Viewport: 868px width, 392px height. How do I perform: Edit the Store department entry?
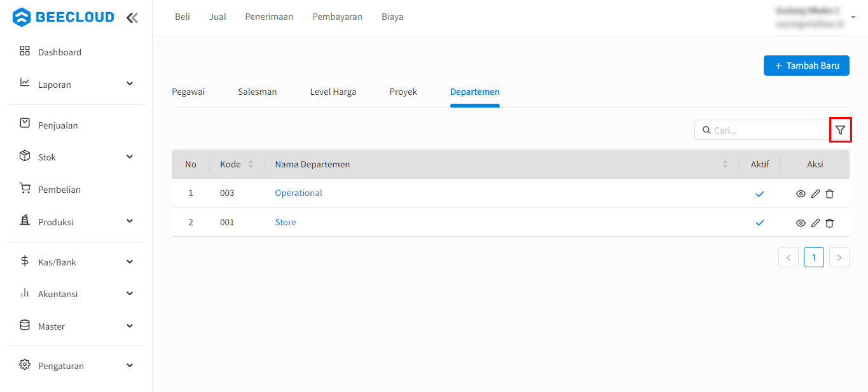click(815, 223)
